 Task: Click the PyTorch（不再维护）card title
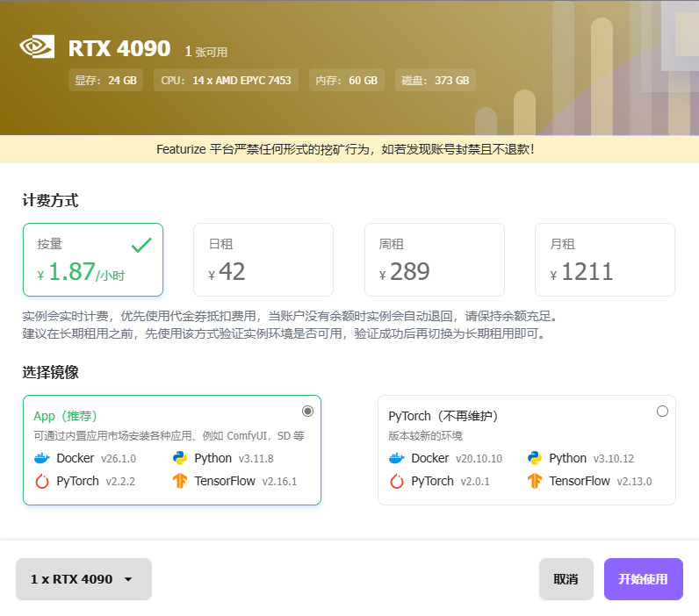click(x=443, y=416)
